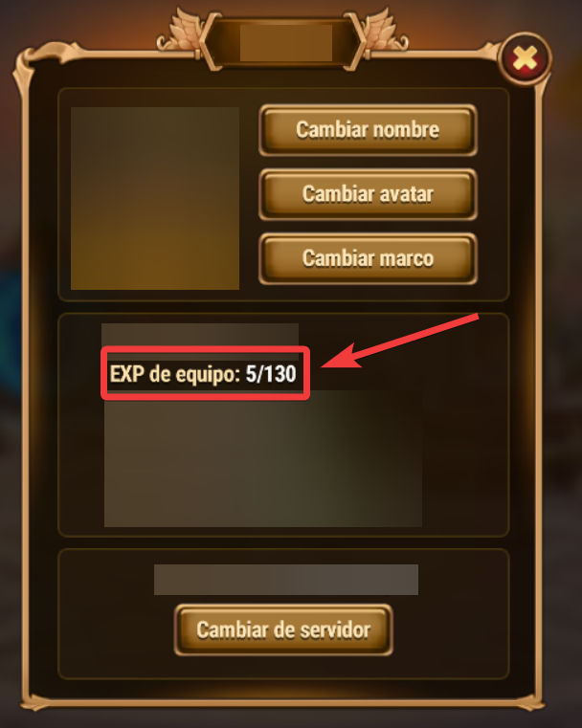Click the left winged ornament icon

click(x=180, y=32)
